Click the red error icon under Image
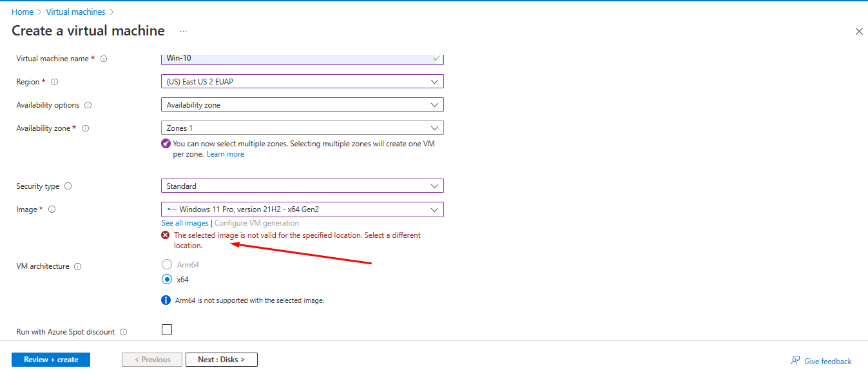868x379 pixels. click(165, 235)
